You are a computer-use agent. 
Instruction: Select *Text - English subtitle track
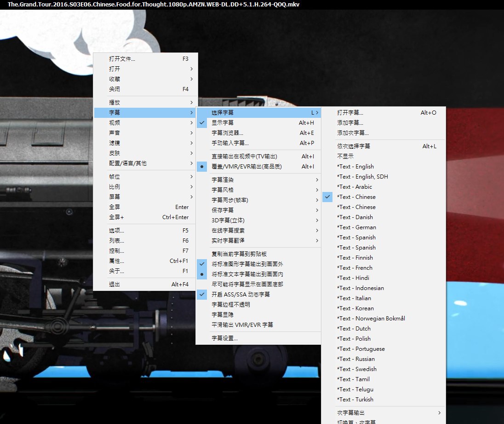(355, 167)
